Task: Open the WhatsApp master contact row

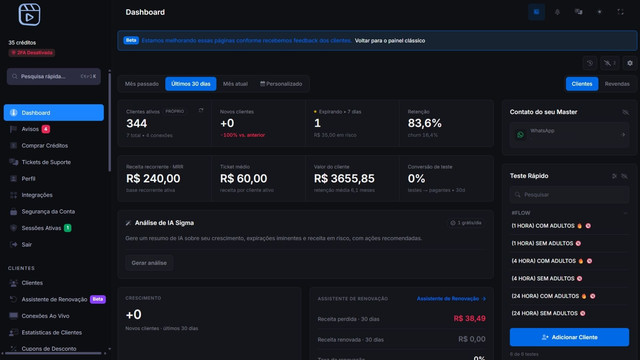Action: 569,134
